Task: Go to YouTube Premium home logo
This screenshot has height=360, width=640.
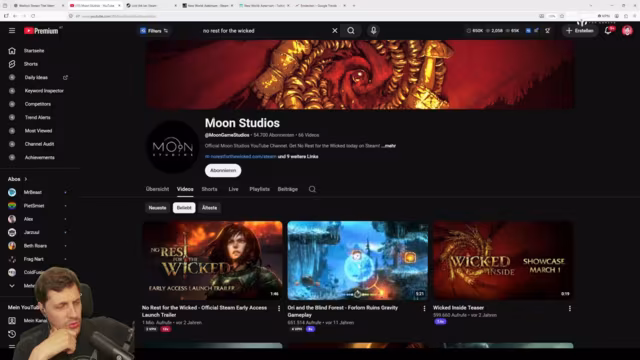Action: (x=41, y=31)
